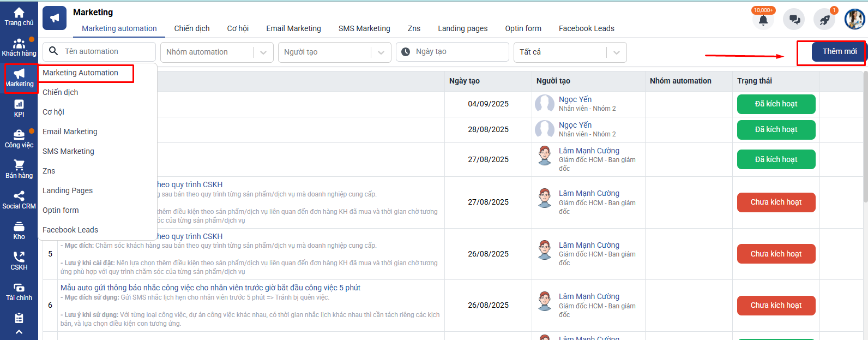Screen dimensions: 868x340
Task: Click the Thêm mới button
Action: (839, 52)
